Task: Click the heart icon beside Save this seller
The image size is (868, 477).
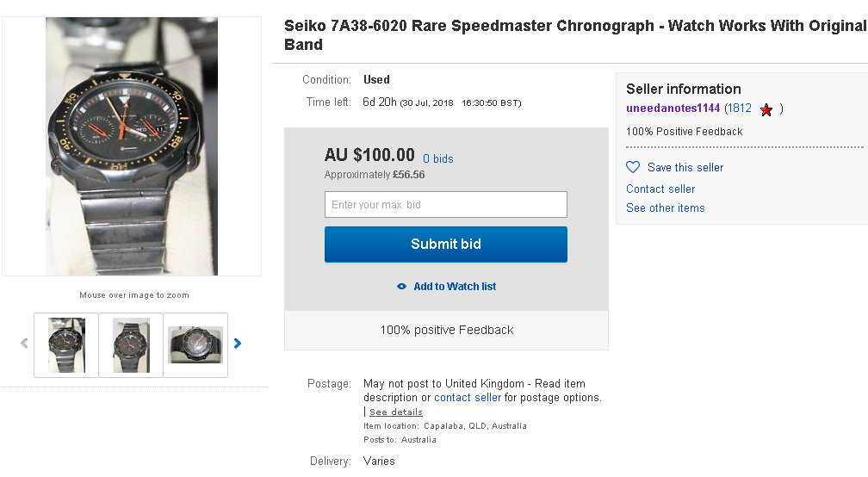Action: pos(633,167)
